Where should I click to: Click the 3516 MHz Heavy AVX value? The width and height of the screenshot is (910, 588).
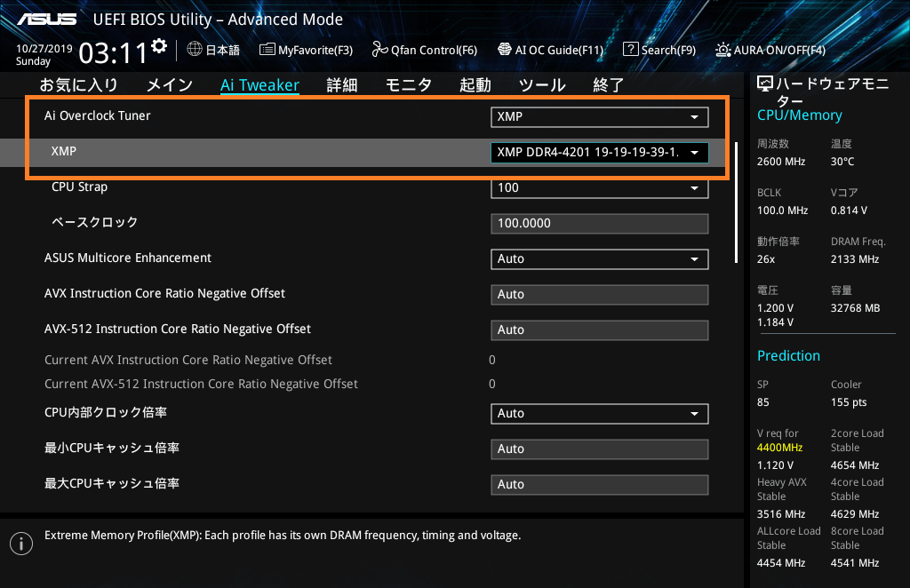[x=780, y=513]
